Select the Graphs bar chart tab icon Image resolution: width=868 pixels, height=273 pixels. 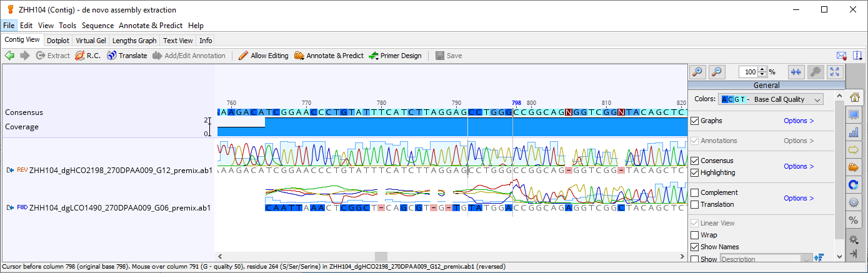coord(854,132)
